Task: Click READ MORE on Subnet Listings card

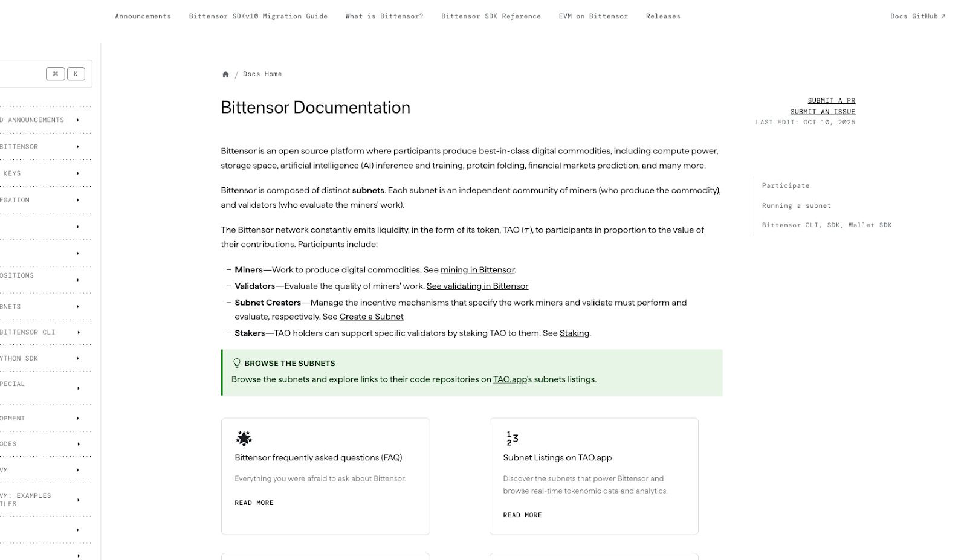Action: 522,515
